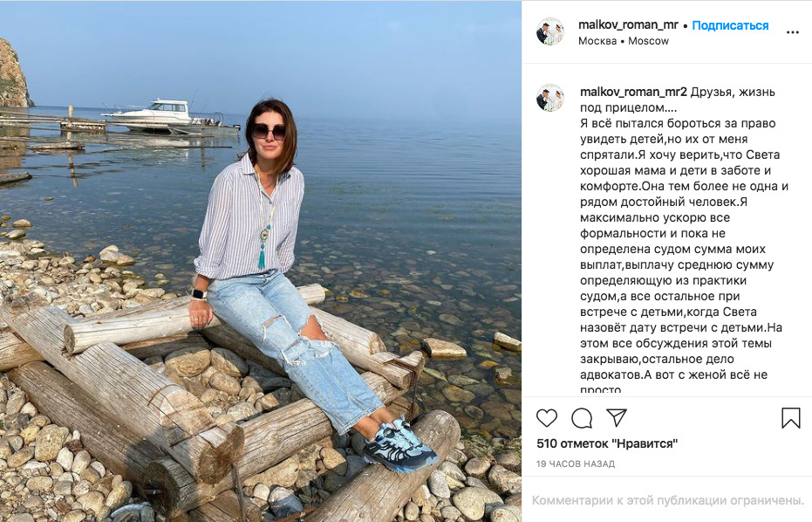
Task: Save post with bookmark icon
Action: coord(791,418)
